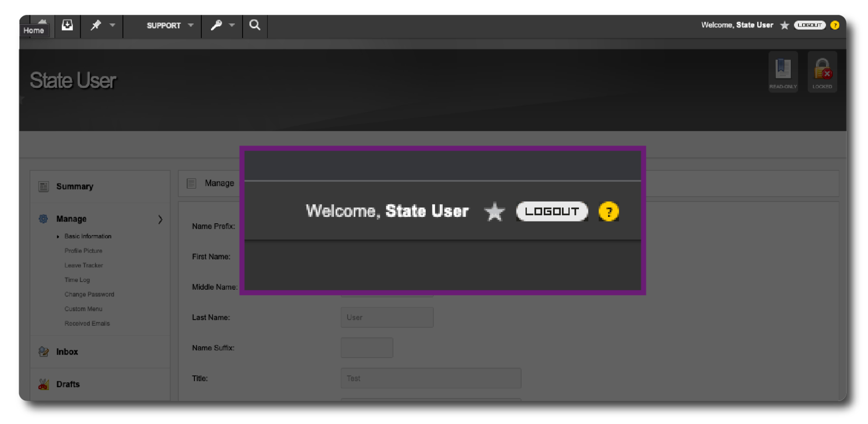Click the Title field containing Test
Viewport: 868px width, 424px height.
[x=431, y=378]
